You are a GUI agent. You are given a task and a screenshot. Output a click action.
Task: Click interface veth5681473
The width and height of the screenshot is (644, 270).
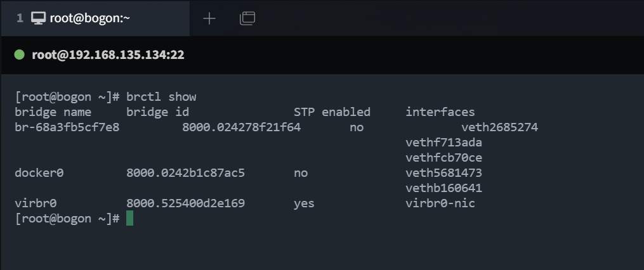click(x=444, y=173)
